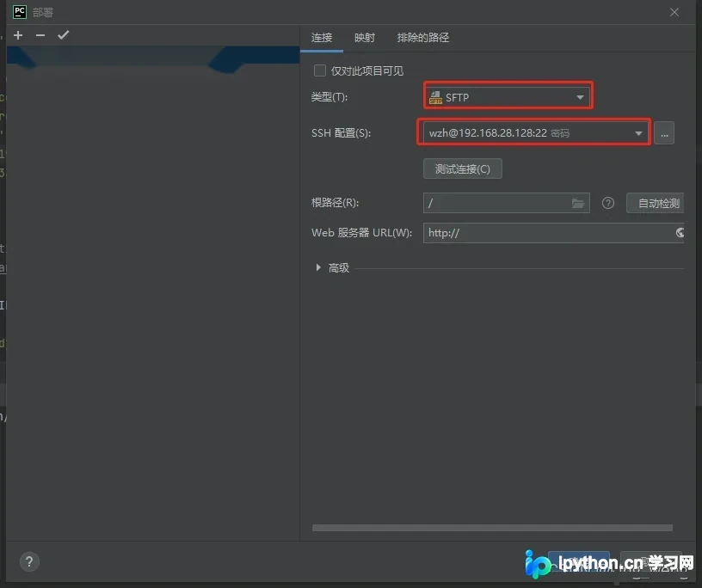Open dialog help with question mark button
This screenshot has width=702, height=588.
[29, 561]
